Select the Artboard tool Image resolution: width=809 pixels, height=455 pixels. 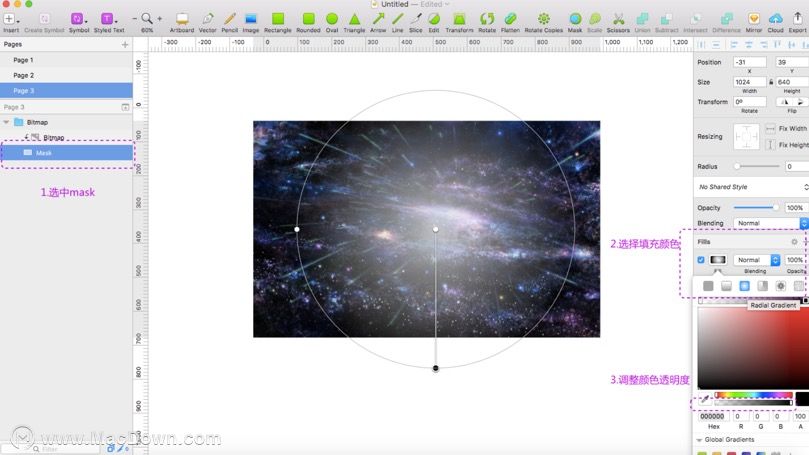pyautogui.click(x=182, y=19)
